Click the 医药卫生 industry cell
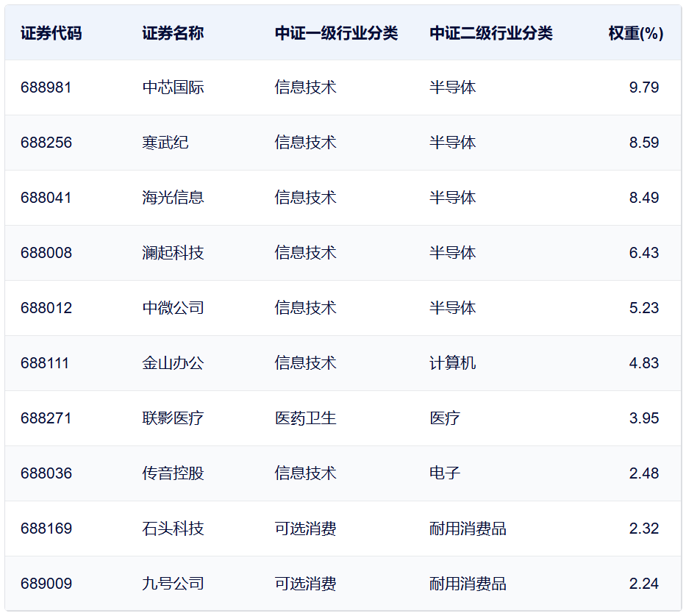Viewport: 686px width, 616px height. pyautogui.click(x=305, y=418)
